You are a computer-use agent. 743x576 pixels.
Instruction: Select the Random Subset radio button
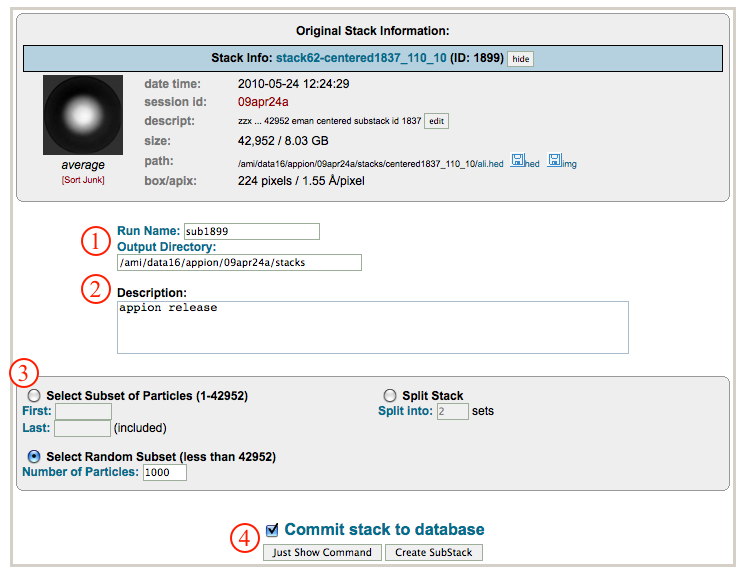35,457
